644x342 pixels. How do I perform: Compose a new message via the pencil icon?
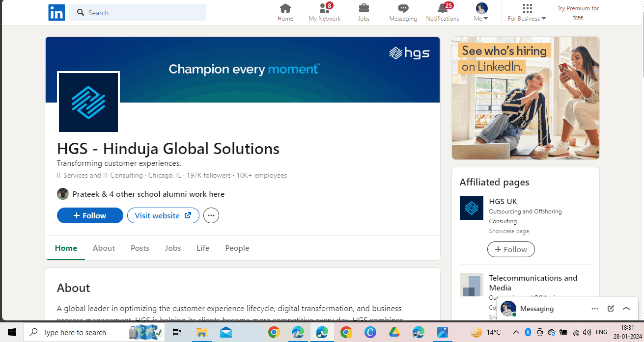pos(611,308)
